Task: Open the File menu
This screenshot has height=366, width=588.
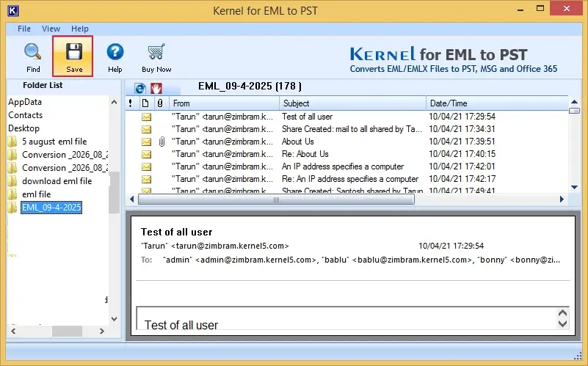Action: (24, 29)
